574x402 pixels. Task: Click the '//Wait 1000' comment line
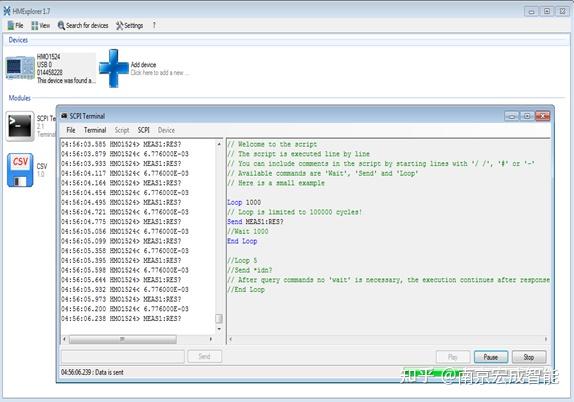[248, 231]
